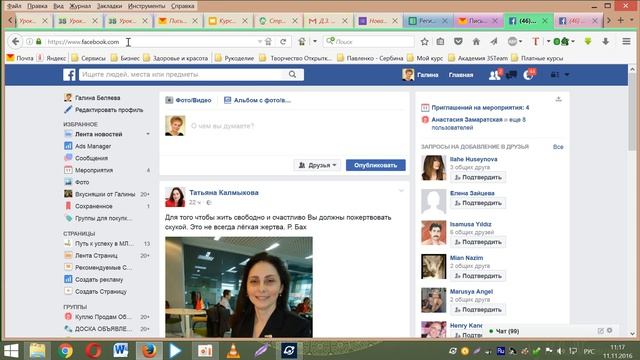Click Альбом с фото/в... composer tab
This screenshot has height=360, width=640.
point(258,100)
